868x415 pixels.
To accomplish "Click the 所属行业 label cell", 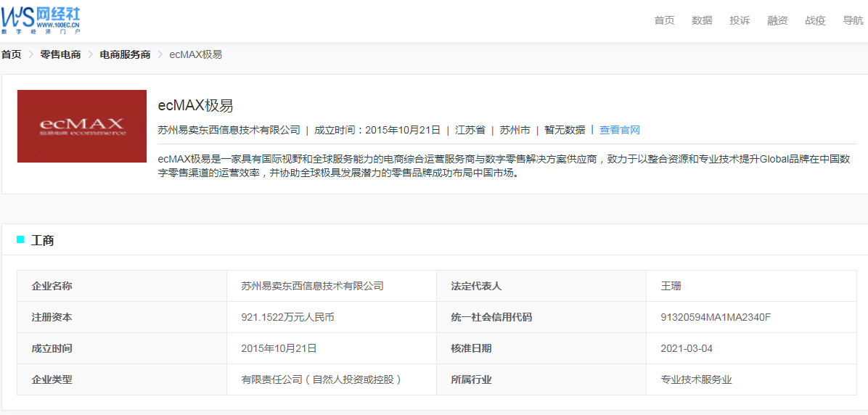I will point(541,379).
